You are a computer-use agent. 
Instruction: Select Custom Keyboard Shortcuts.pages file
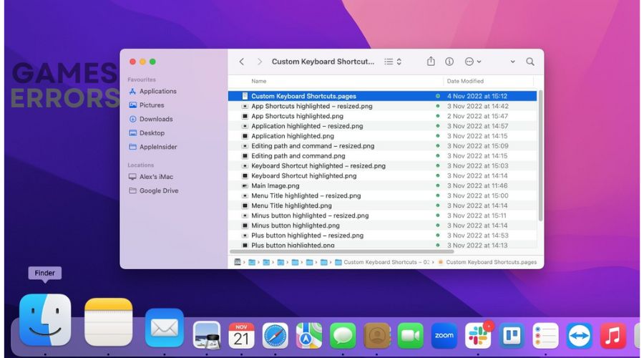pos(382,96)
